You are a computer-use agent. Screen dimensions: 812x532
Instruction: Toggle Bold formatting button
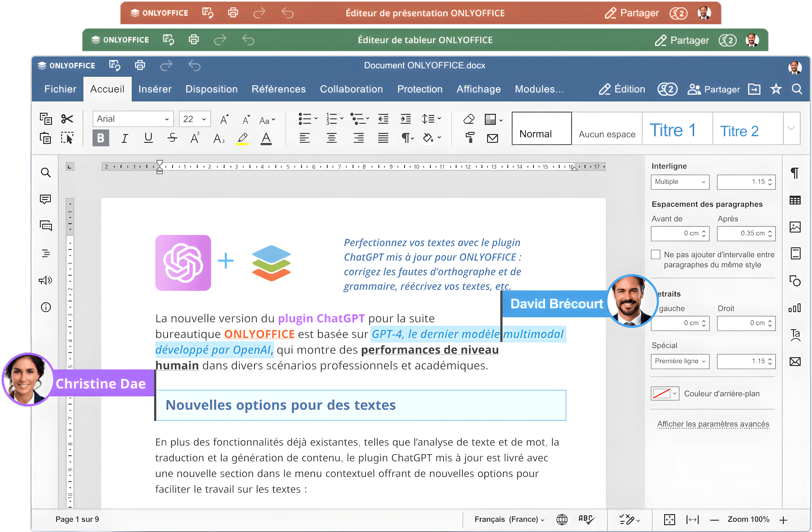pyautogui.click(x=101, y=138)
